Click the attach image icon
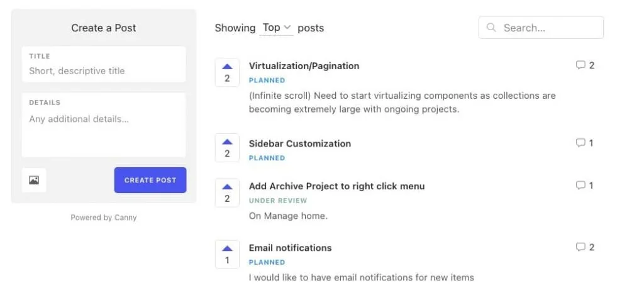 pos(34,180)
